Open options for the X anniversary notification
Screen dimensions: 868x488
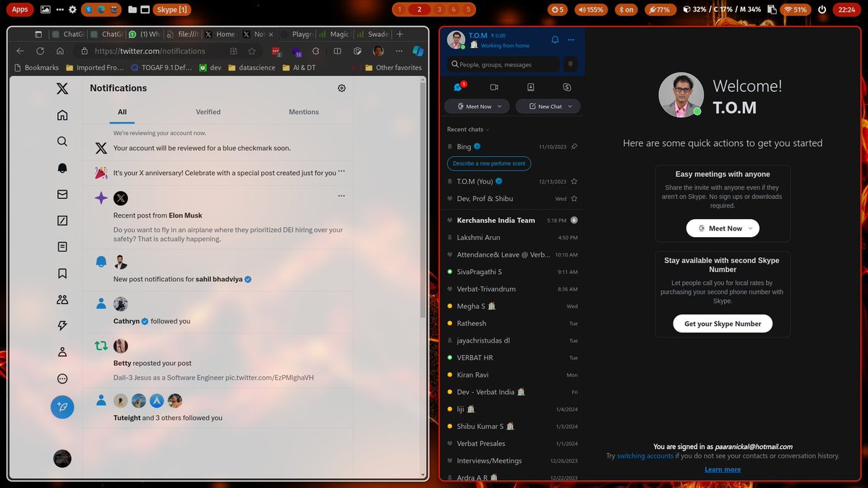[x=341, y=172]
